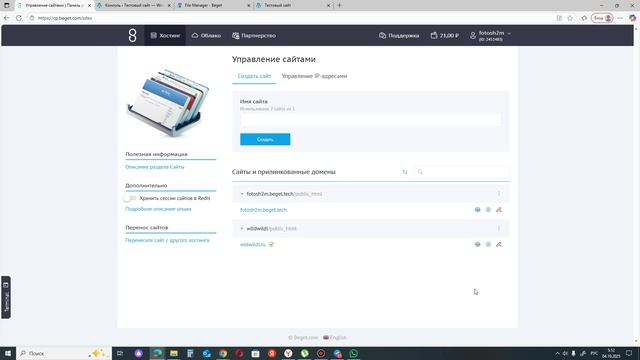Image resolution: width=640 pixels, height=360 pixels.
Task: Open the Windows Start menu
Action: coord(8,353)
